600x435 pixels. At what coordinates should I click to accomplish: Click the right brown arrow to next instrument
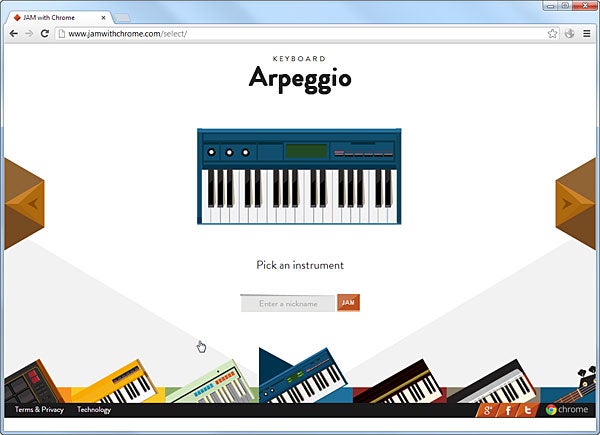tap(575, 203)
